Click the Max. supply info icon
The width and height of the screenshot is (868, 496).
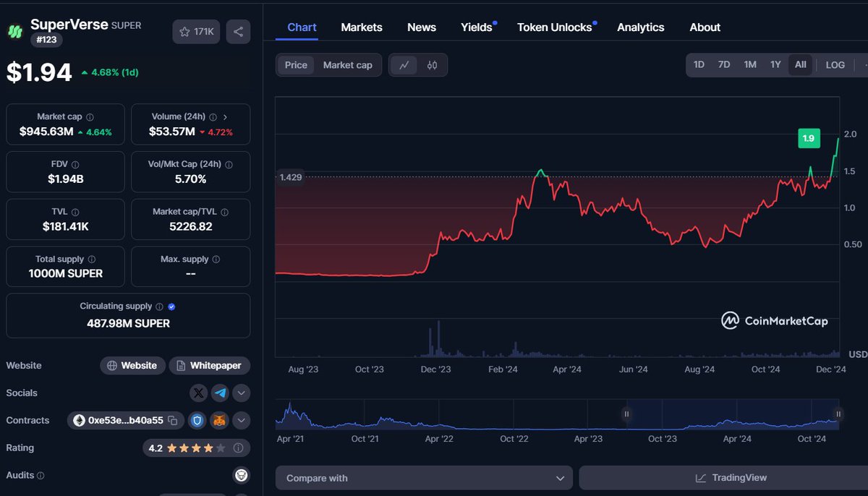[x=216, y=260]
